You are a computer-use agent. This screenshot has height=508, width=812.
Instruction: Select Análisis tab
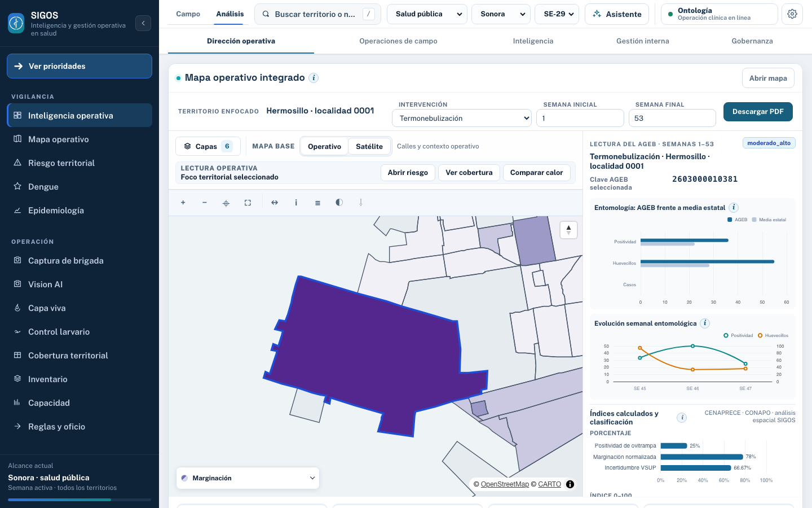click(230, 14)
